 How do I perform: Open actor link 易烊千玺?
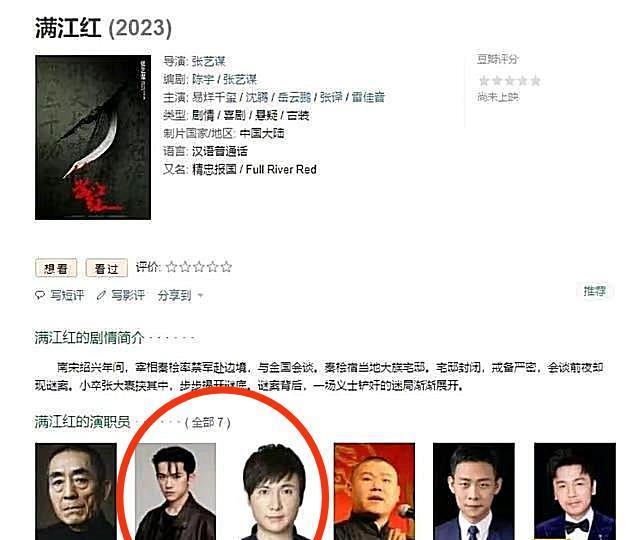tap(214, 97)
